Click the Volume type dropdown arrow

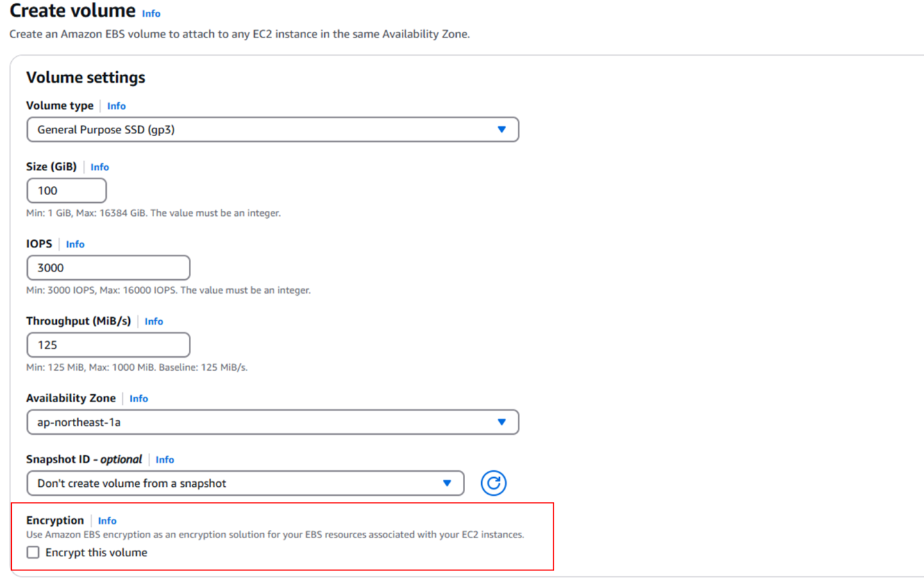(x=501, y=130)
